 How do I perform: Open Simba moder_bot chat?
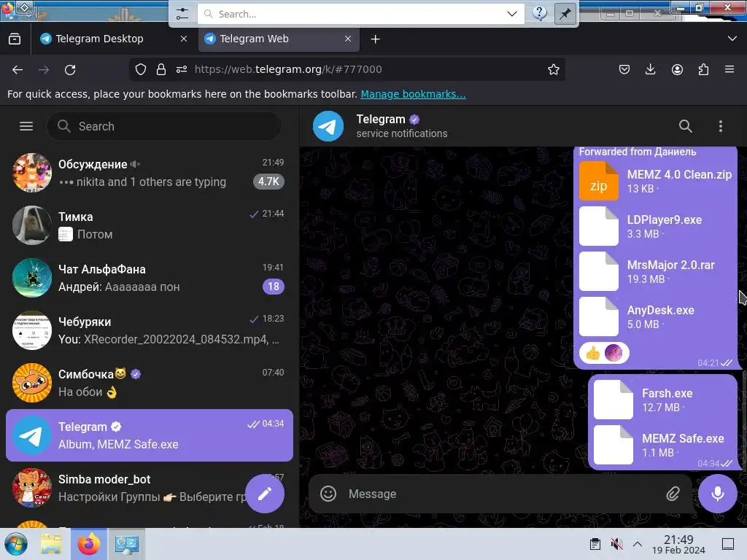pyautogui.click(x=149, y=488)
